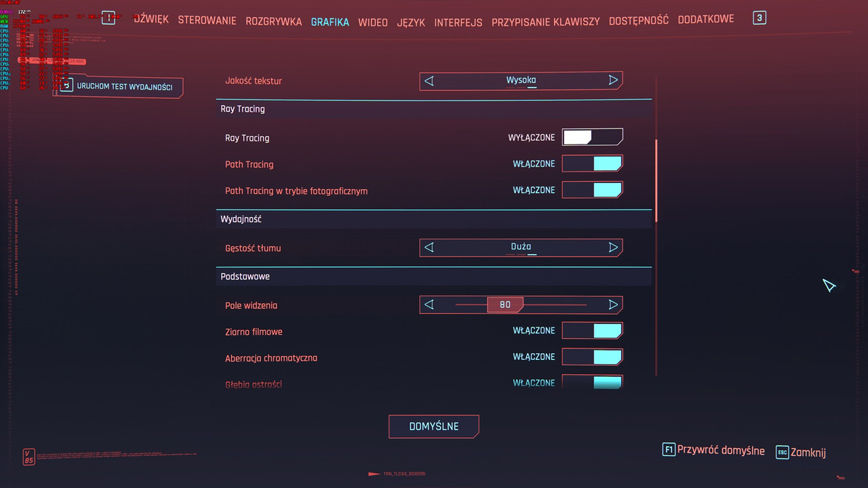Toggle the Aberracja chromatyczna switch
The width and height of the screenshot is (868, 488).
[592, 357]
